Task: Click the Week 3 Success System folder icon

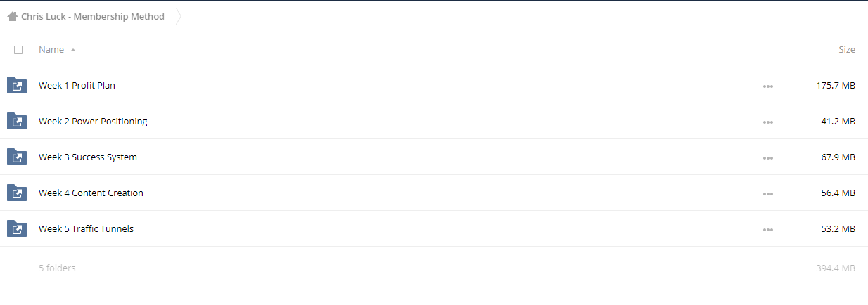Action: click(x=17, y=157)
